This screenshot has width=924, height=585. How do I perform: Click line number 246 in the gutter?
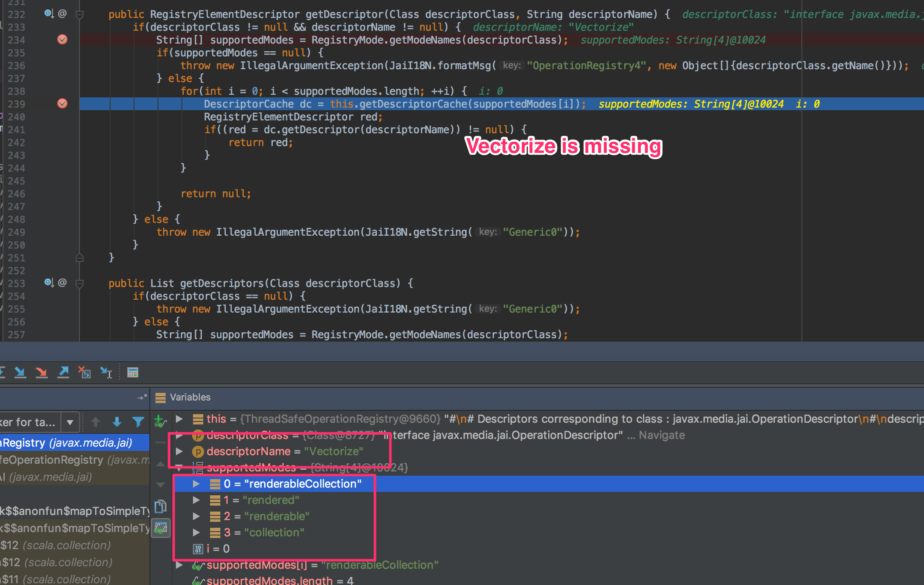tap(16, 194)
